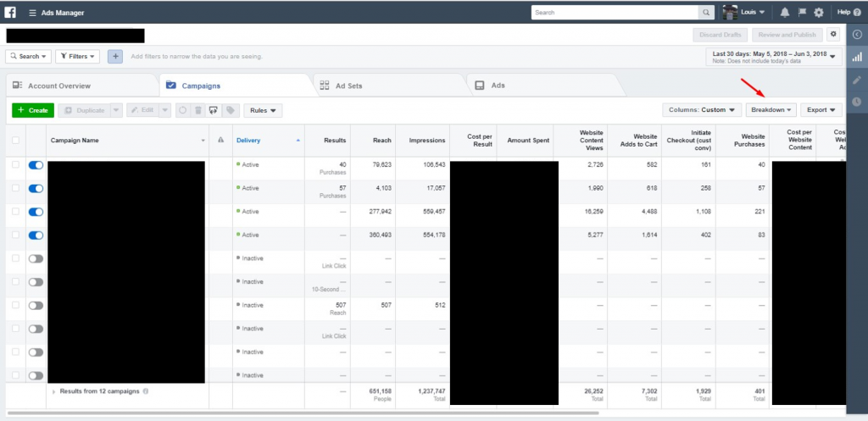Click the trash delete icon in toolbar
868x421 pixels.
pyautogui.click(x=198, y=110)
